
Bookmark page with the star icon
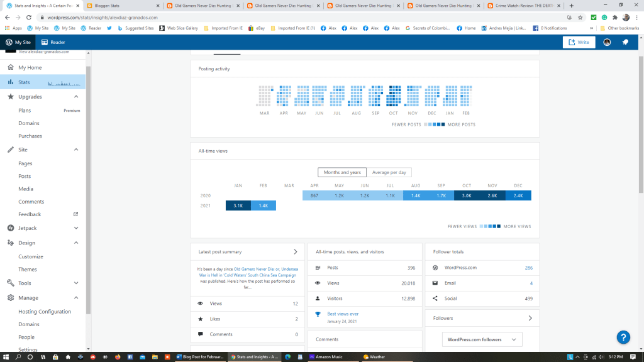[x=579, y=18]
